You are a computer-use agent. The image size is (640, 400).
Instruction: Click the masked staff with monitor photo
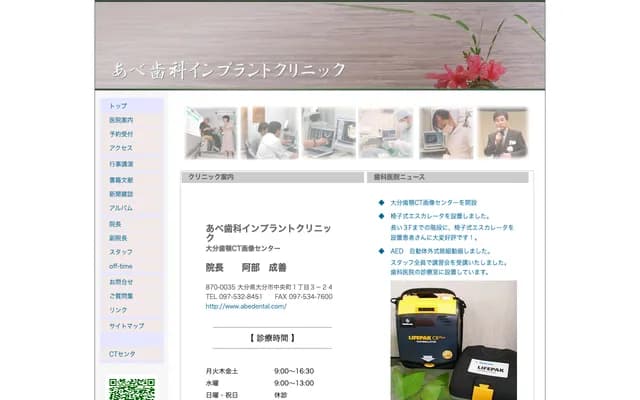(x=446, y=133)
